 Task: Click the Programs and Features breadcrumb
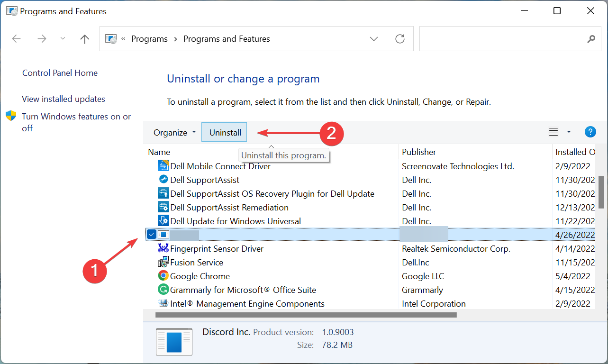point(227,39)
